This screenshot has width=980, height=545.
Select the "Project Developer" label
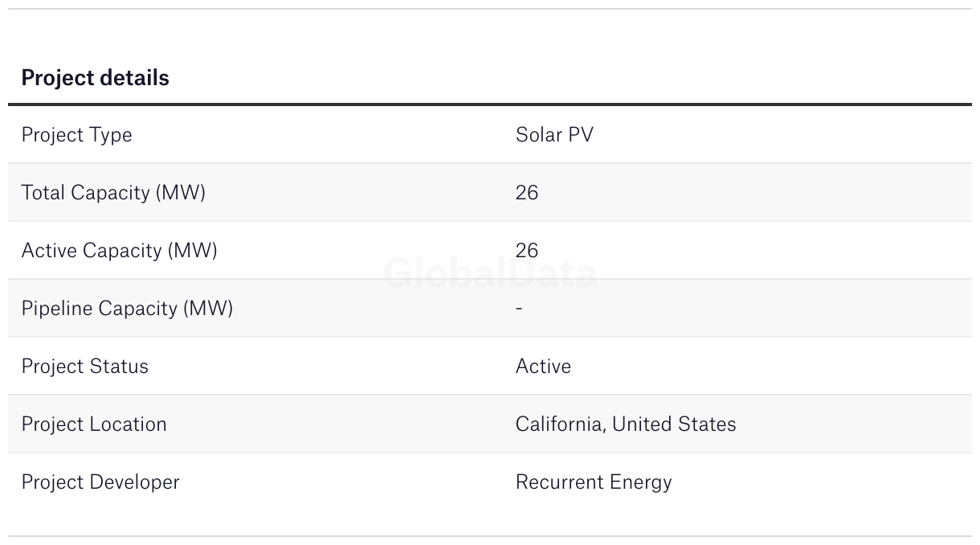pyautogui.click(x=100, y=482)
